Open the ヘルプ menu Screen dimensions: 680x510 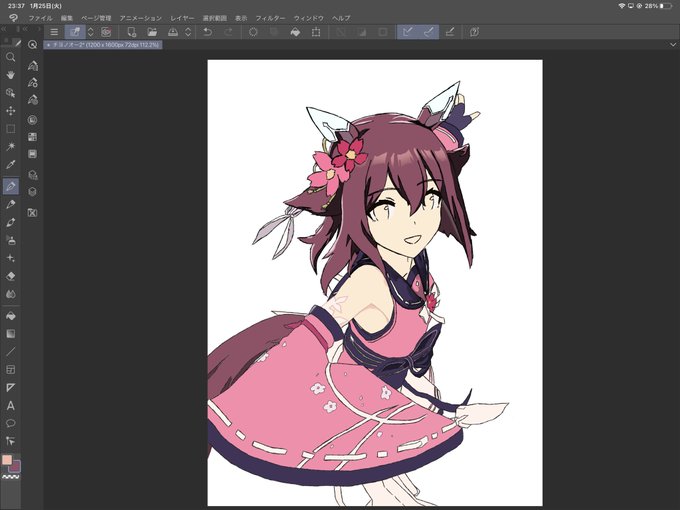tap(341, 18)
